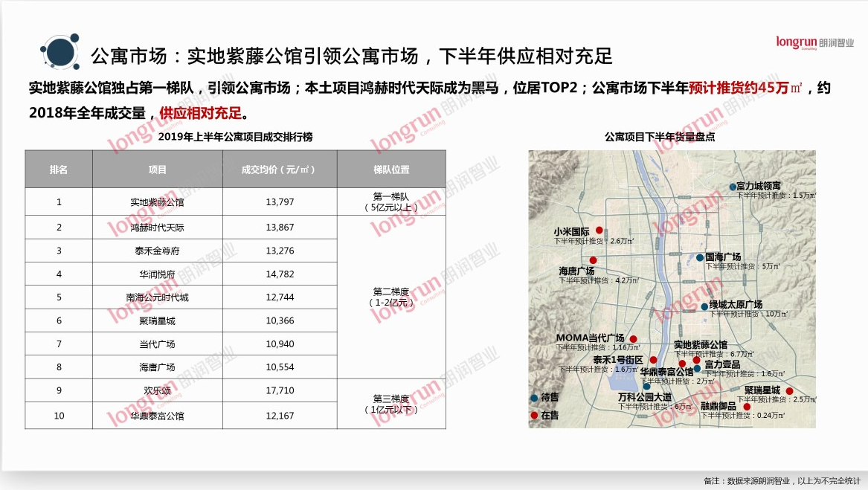Select the 成交均价 column header

point(280,170)
